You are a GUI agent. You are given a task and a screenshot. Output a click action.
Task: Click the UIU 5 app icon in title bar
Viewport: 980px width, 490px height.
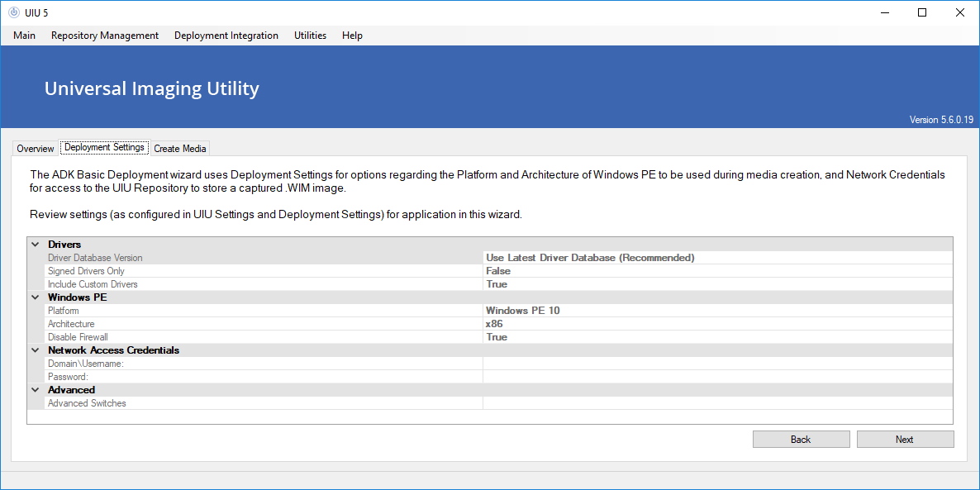[x=13, y=12]
